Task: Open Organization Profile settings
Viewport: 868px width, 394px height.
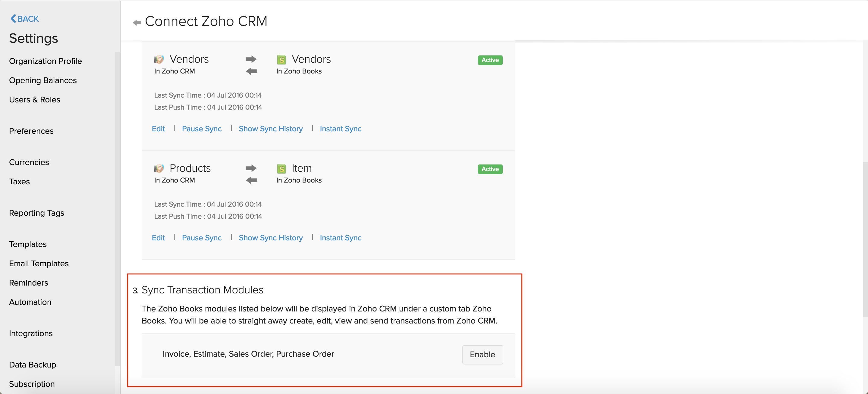Action: tap(46, 61)
